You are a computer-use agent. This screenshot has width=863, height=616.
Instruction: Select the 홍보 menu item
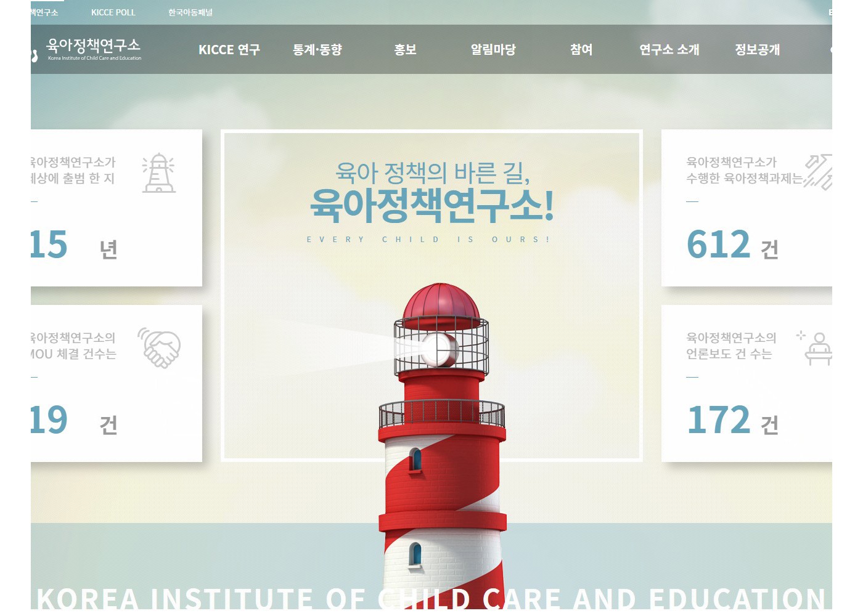pos(405,50)
